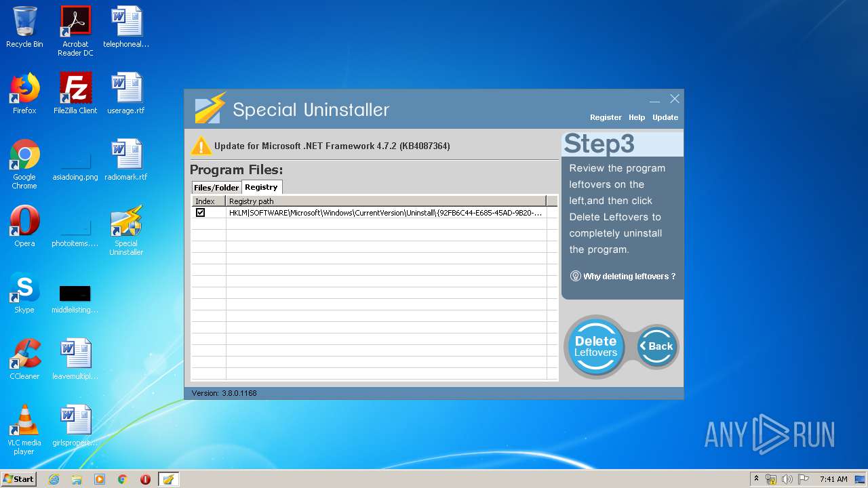Switch to the Files/Folder tab
Viewport: 868px width, 488px height.
tap(216, 188)
